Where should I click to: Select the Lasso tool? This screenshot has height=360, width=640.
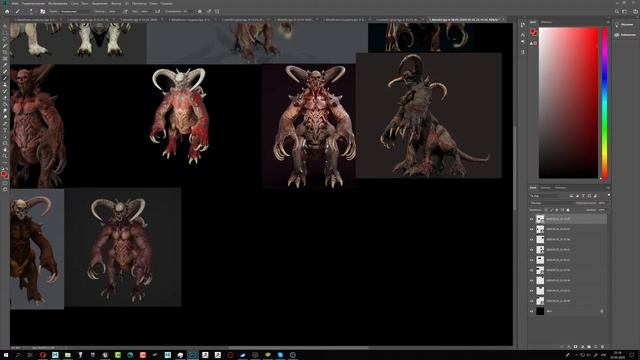click(x=5, y=39)
